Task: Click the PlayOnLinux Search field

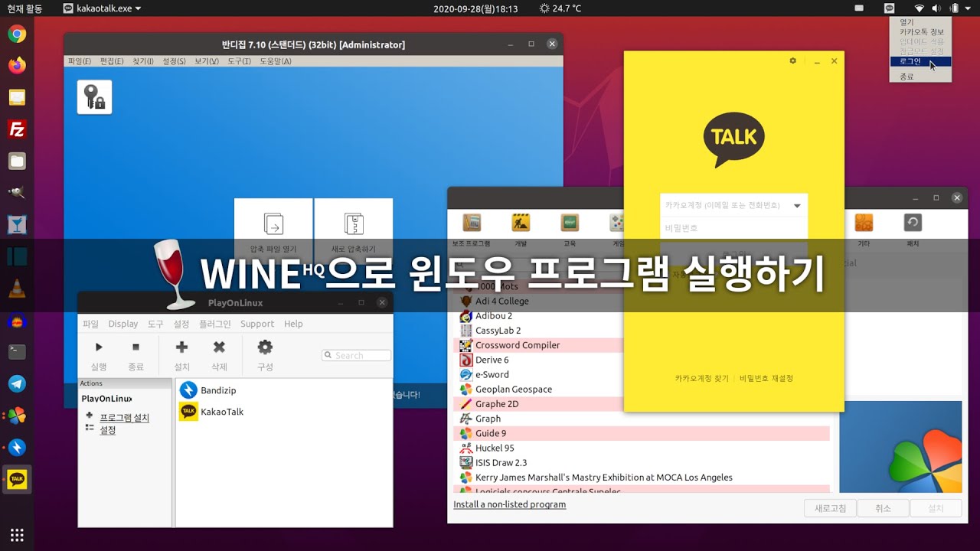Action: 357,355
